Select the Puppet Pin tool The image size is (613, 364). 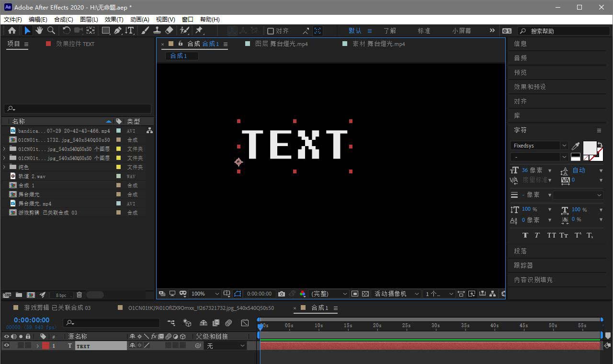[199, 31]
